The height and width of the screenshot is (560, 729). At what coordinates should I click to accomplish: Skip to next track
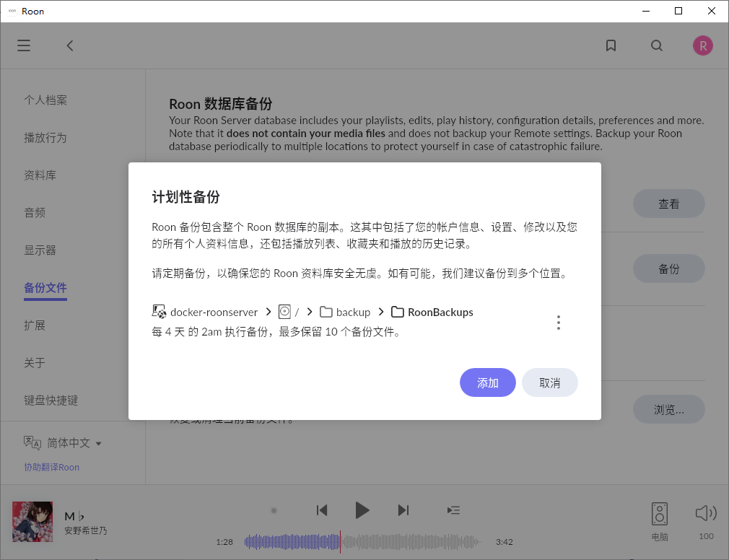click(403, 510)
